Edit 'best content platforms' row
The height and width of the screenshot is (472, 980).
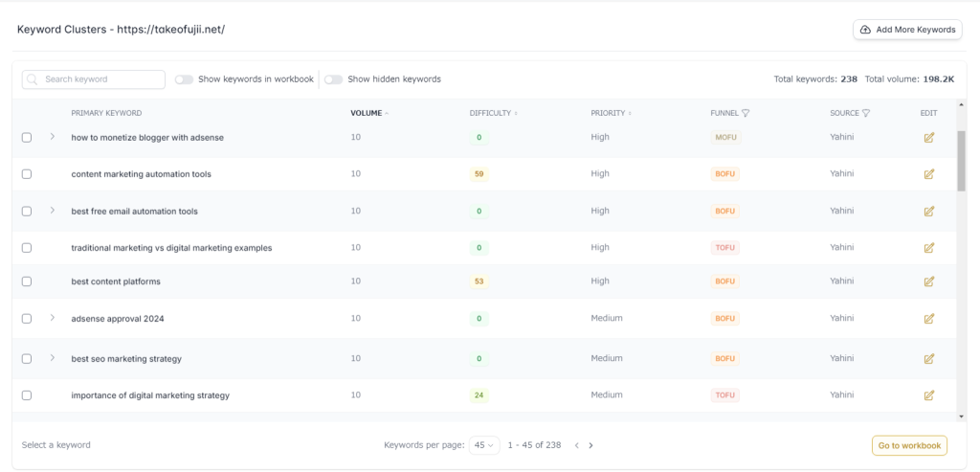[928, 281]
